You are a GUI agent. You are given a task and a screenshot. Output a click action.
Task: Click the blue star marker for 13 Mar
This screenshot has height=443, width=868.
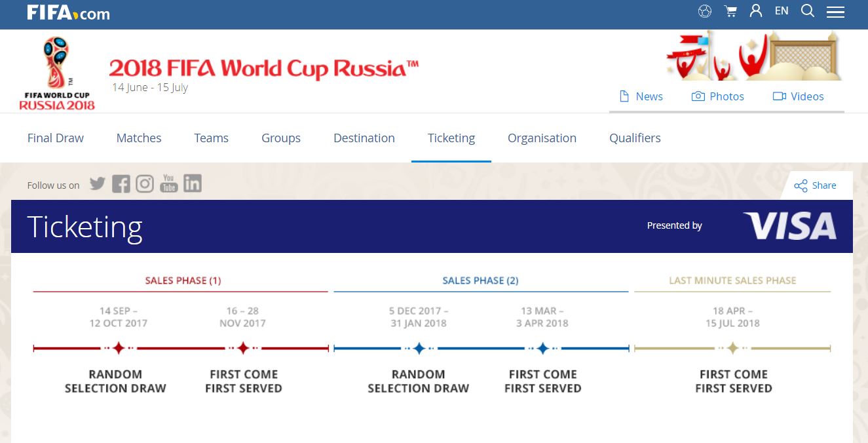tap(542, 348)
